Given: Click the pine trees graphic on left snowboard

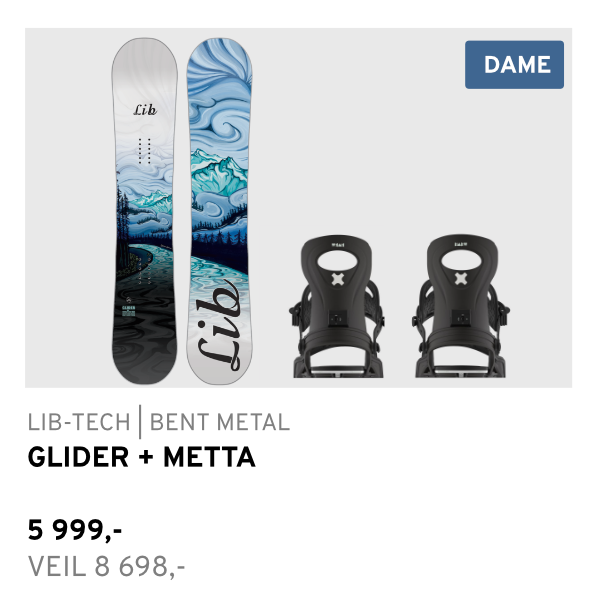Looking at the screenshot, I should pos(124,215).
